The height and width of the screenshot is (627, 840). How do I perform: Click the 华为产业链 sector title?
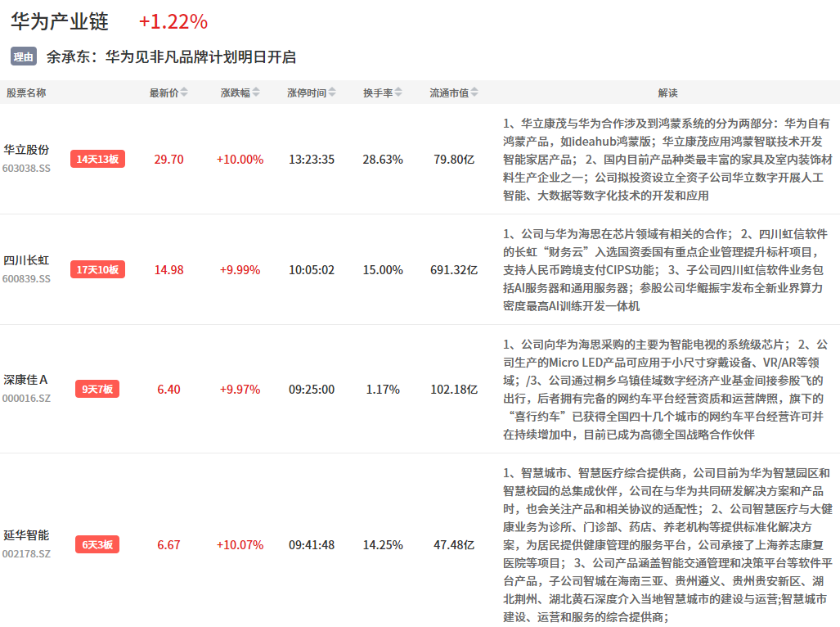click(60, 21)
